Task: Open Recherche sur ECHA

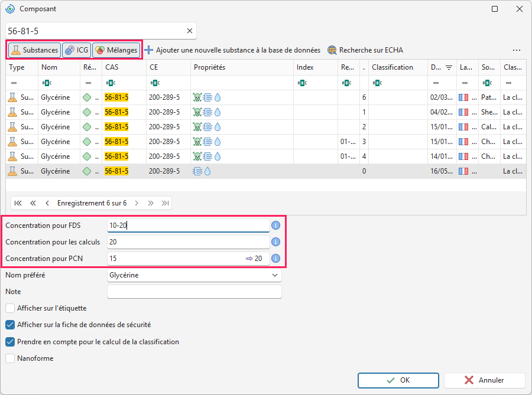Action: coord(365,50)
